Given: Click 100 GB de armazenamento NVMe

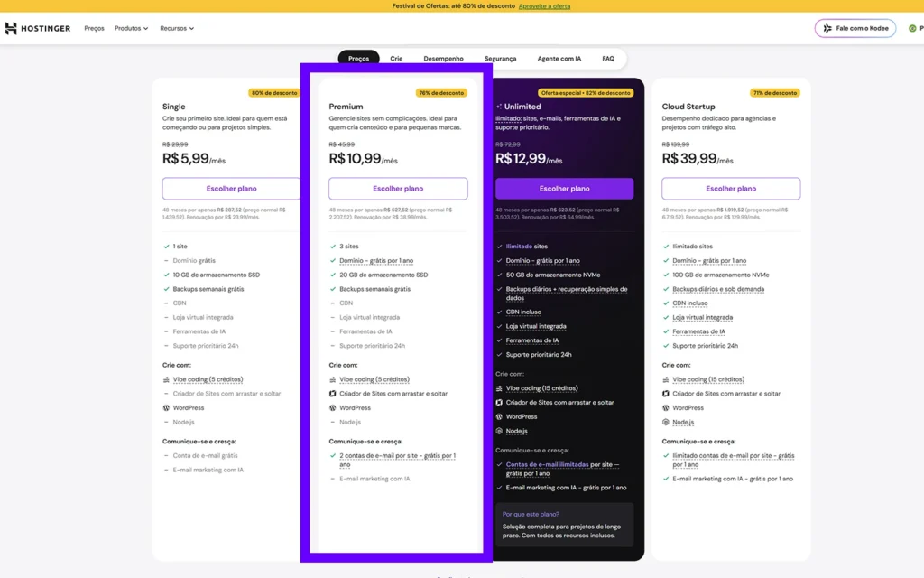Looking at the screenshot, I should tap(720, 275).
